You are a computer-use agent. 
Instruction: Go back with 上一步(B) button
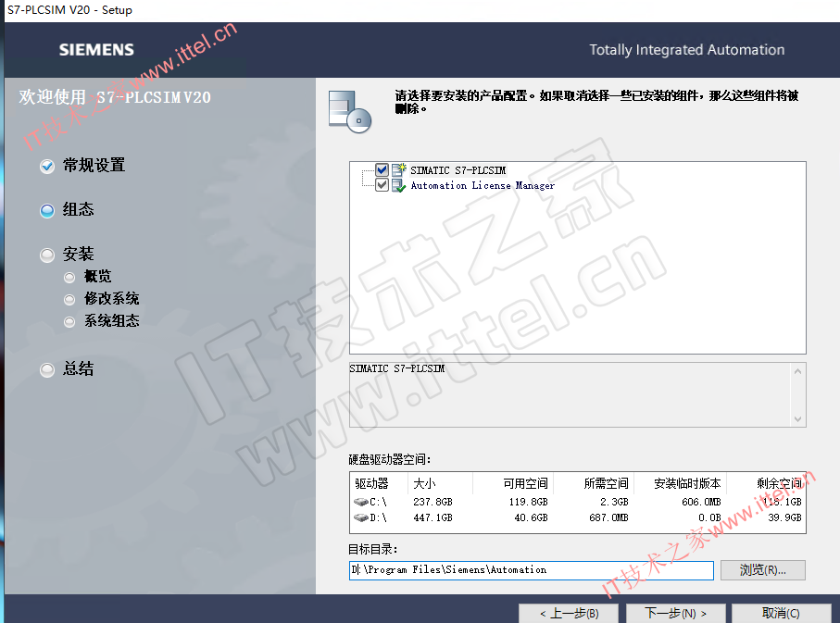click(569, 614)
